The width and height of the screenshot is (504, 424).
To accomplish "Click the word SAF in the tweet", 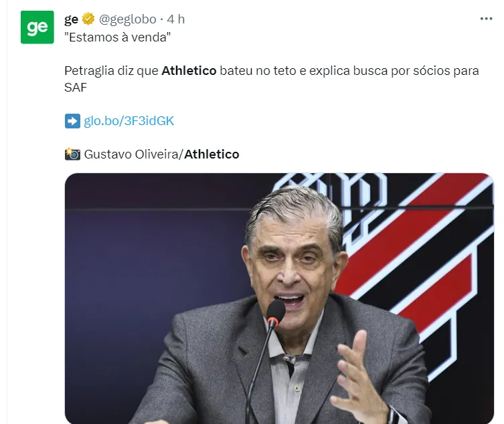I will pyautogui.click(x=76, y=88).
